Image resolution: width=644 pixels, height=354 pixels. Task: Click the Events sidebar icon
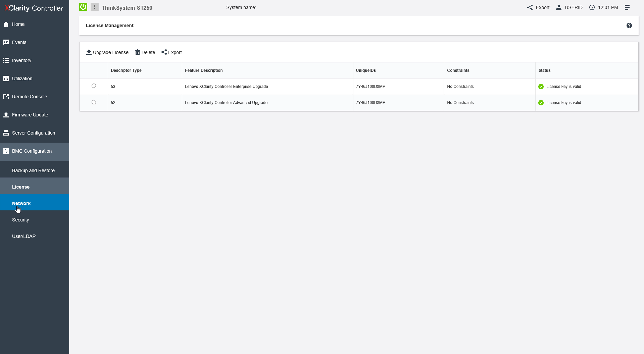pos(6,42)
